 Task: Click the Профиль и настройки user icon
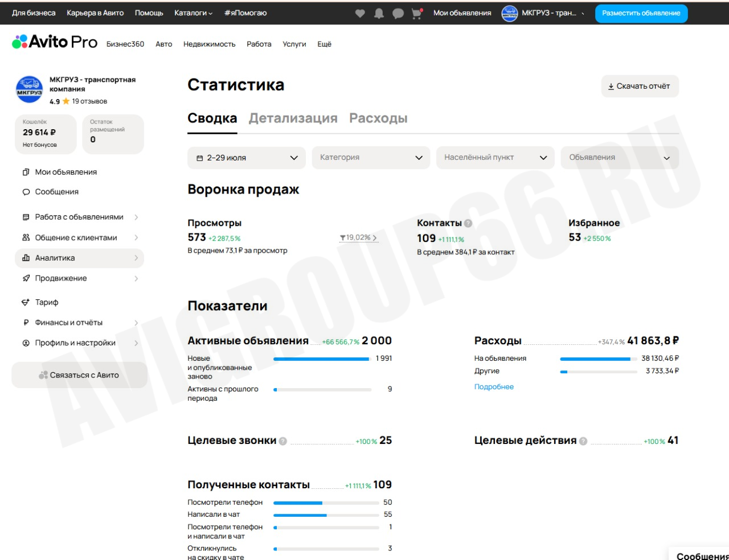(x=26, y=343)
